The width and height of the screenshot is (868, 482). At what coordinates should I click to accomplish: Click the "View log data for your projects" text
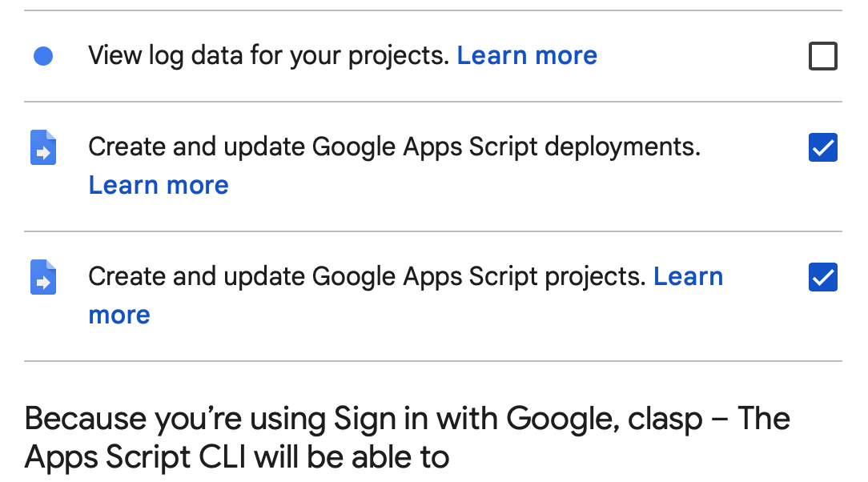click(267, 55)
